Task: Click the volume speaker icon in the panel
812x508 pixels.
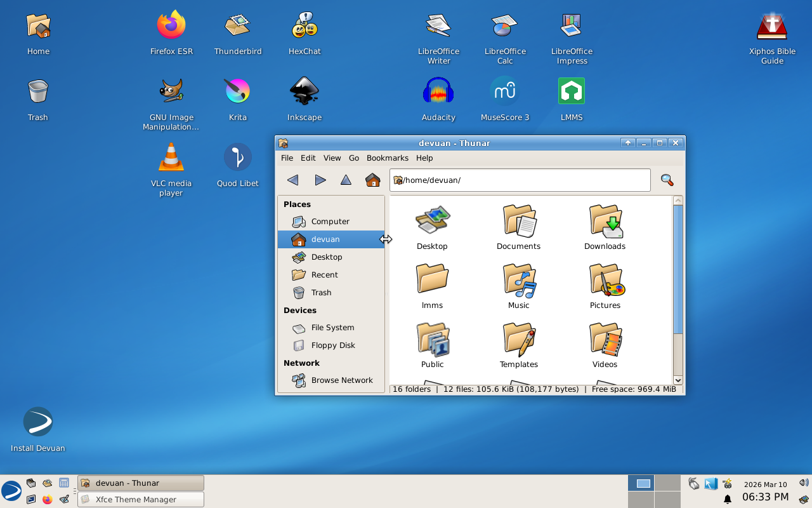Action: point(803,483)
